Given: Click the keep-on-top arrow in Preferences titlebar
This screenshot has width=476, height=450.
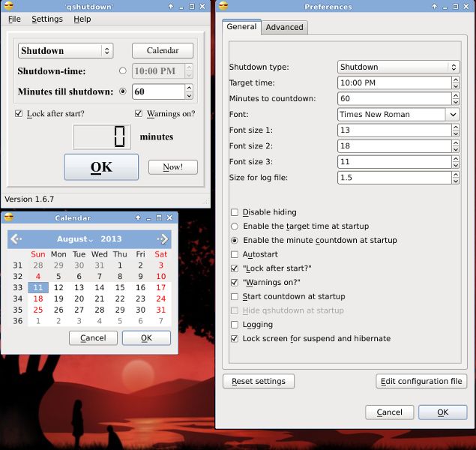Looking at the screenshot, I should [x=435, y=7].
